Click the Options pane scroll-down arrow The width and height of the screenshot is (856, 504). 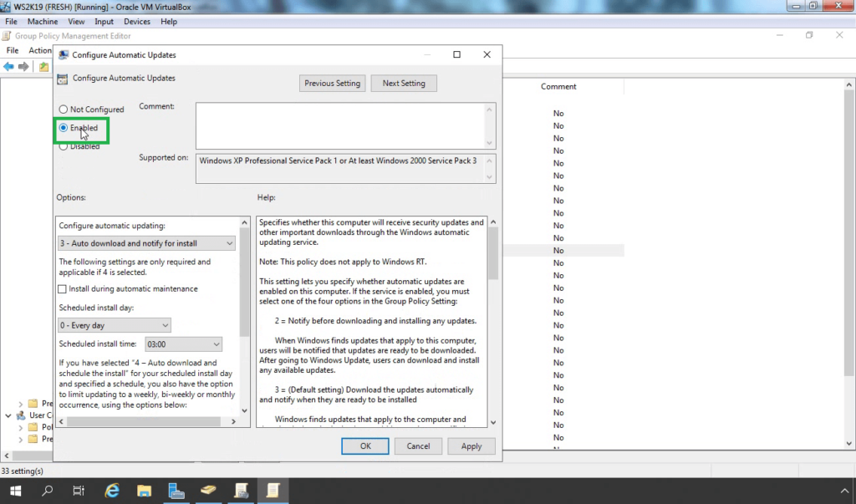[x=245, y=410]
